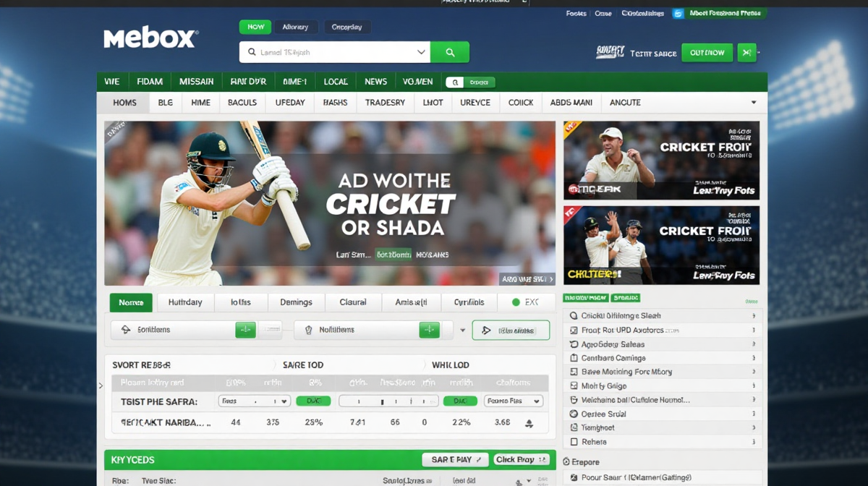Screen dimensions: 868x486
Task: Expand arrow after SVORT REBSR heading
Action: (274, 365)
